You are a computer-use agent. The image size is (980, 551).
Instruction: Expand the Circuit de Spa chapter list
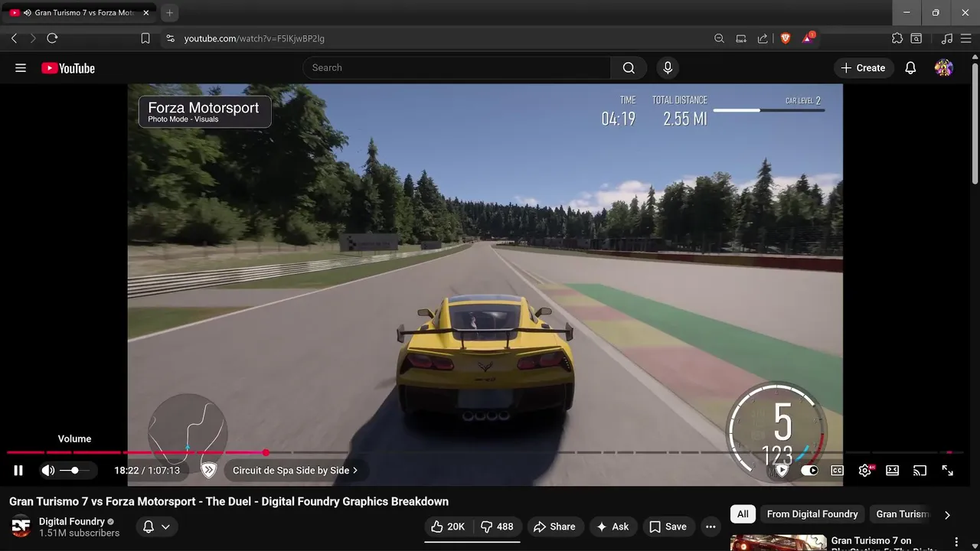point(295,471)
